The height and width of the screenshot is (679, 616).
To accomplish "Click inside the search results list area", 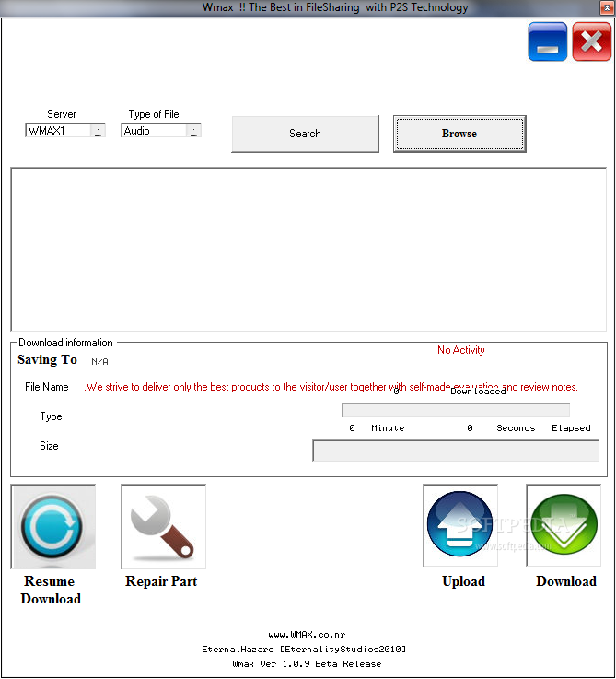I will (x=308, y=250).
